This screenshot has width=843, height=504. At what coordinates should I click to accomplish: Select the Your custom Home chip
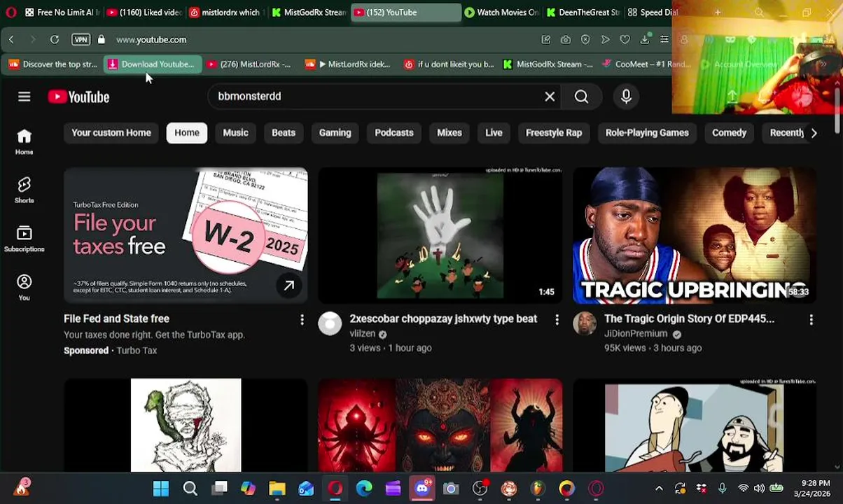click(x=111, y=132)
